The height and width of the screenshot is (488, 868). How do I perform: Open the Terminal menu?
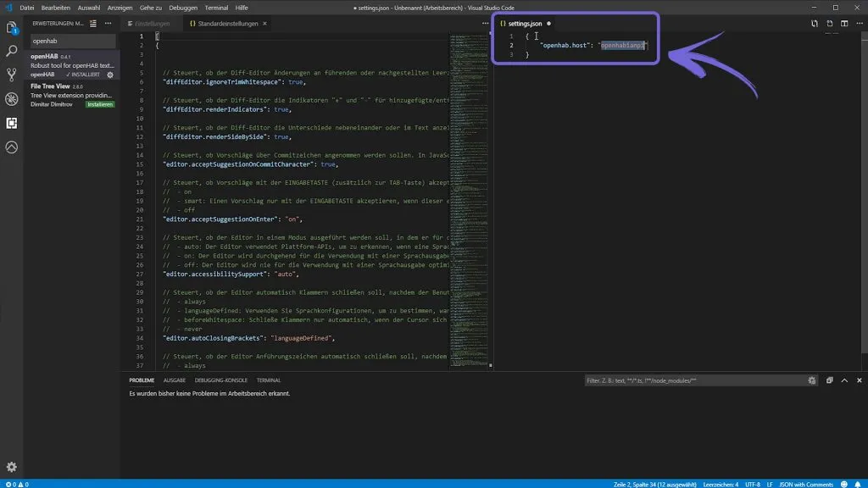click(216, 8)
